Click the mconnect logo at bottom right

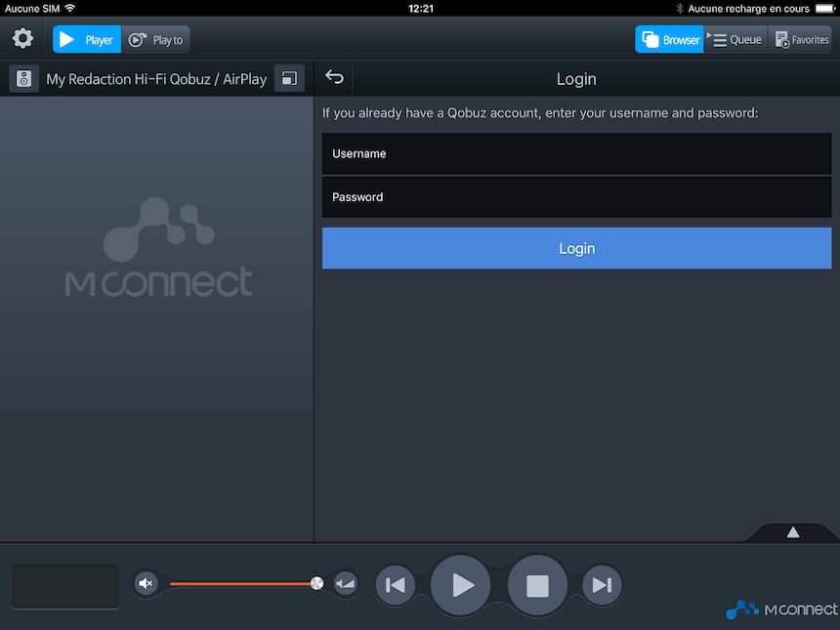[x=781, y=609]
